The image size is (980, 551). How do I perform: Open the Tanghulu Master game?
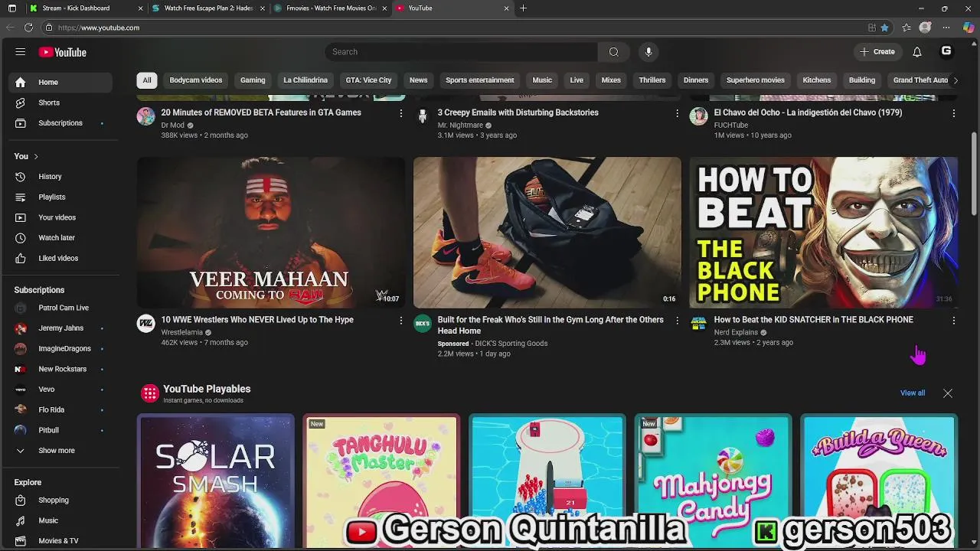381,481
